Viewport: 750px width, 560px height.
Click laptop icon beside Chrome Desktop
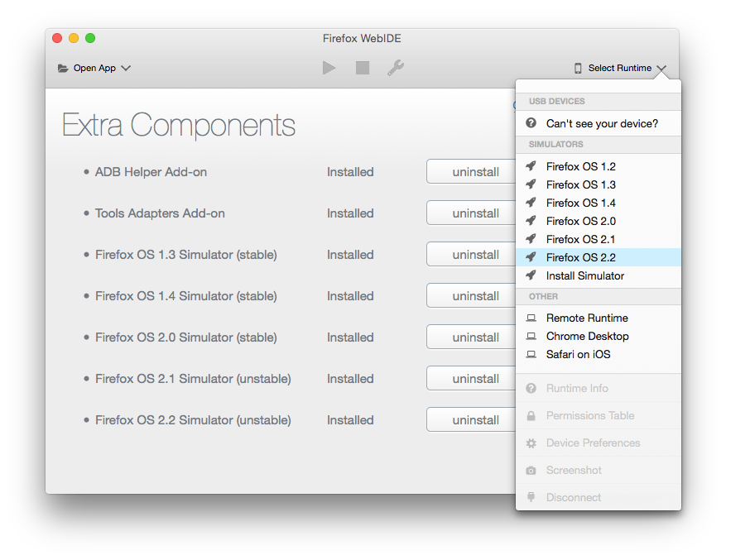(531, 336)
